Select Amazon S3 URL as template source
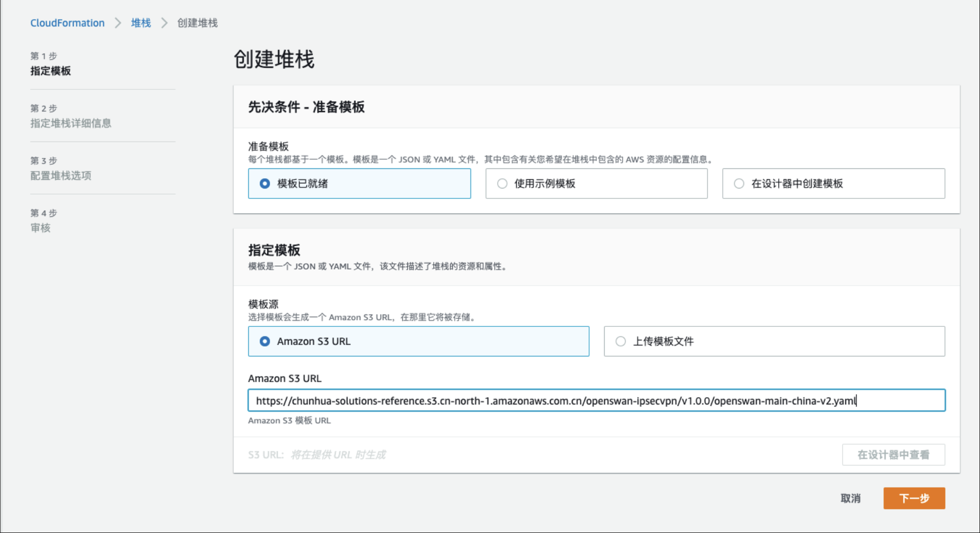Image resolution: width=980 pixels, height=533 pixels. coord(419,341)
